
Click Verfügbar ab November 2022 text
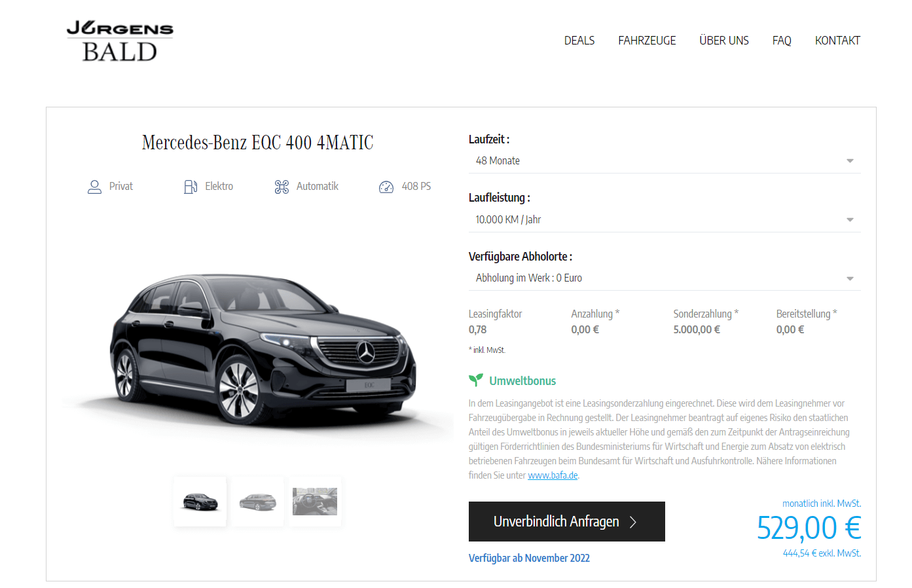(529, 558)
